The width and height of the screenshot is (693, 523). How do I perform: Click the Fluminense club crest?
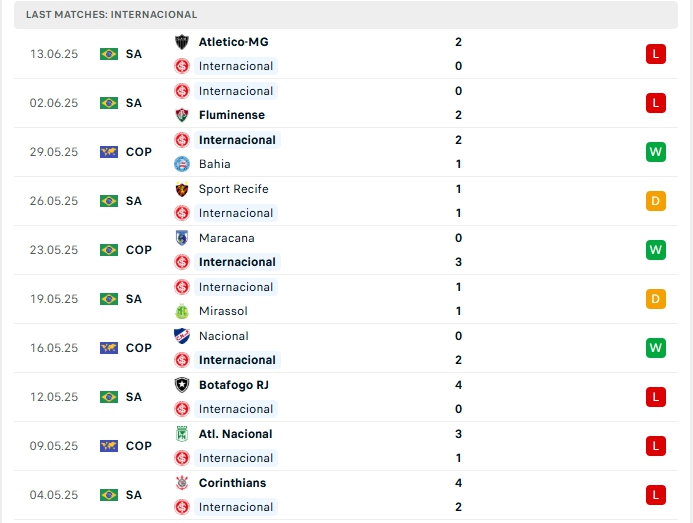click(x=182, y=115)
